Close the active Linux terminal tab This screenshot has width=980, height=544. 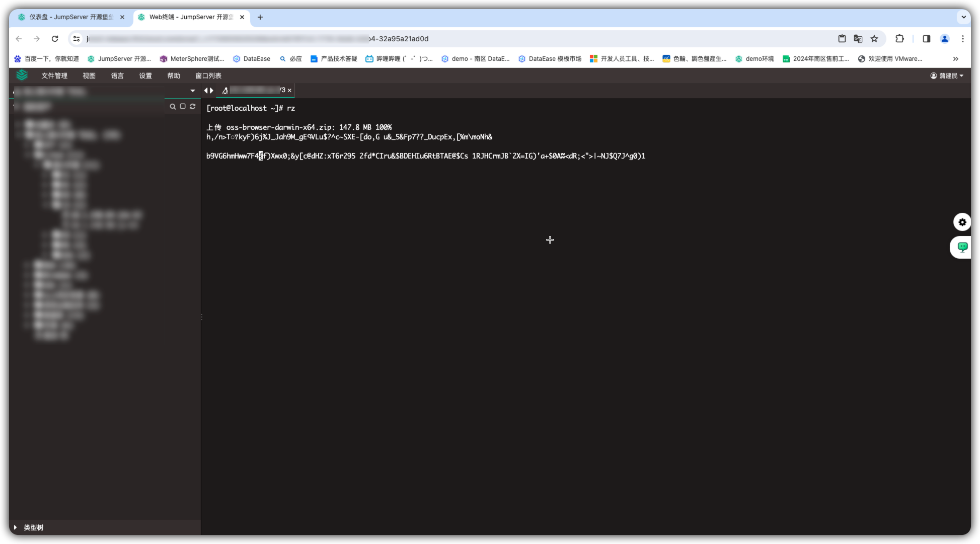(289, 91)
